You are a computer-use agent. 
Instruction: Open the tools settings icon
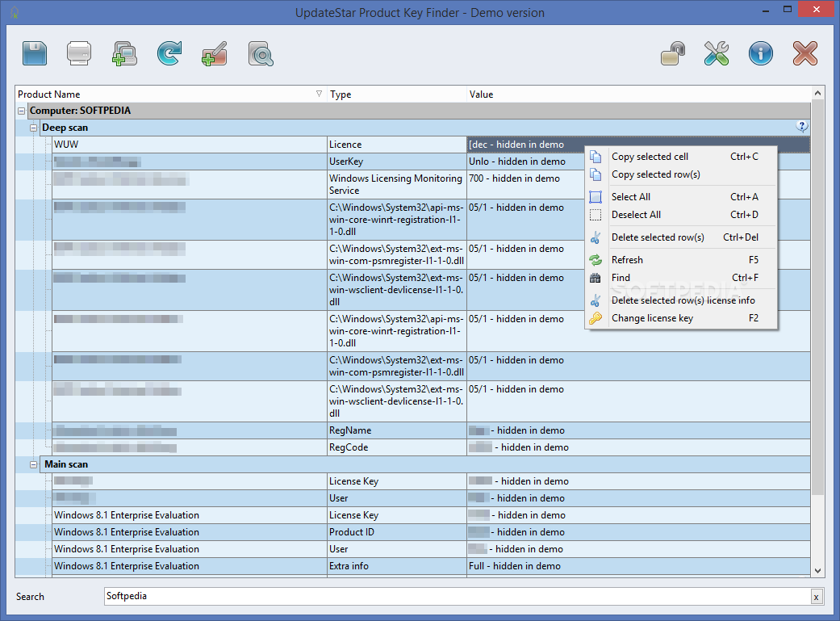717,53
